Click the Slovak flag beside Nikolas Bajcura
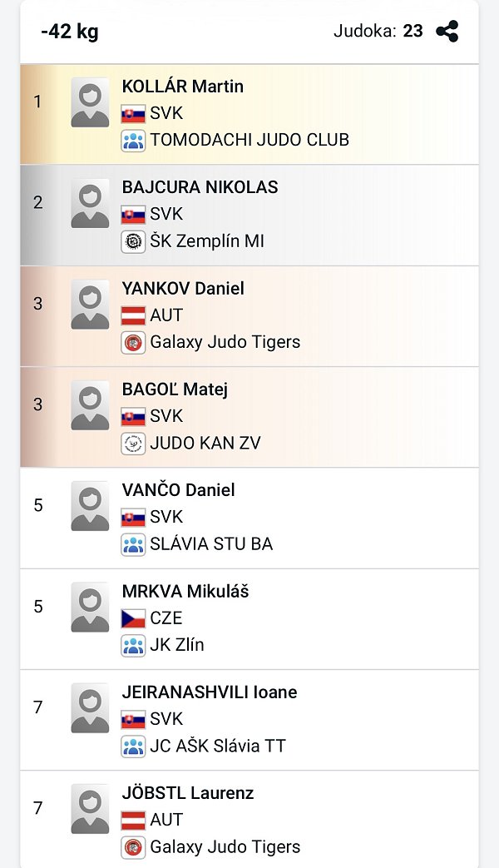This screenshot has height=868, width=499. coord(133,215)
